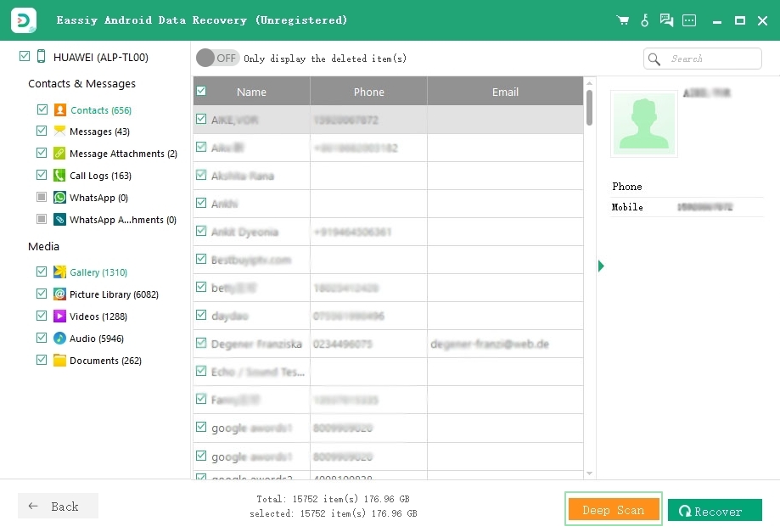780x532 pixels.
Task: Click the scrollbar down arrow
Action: tap(590, 473)
